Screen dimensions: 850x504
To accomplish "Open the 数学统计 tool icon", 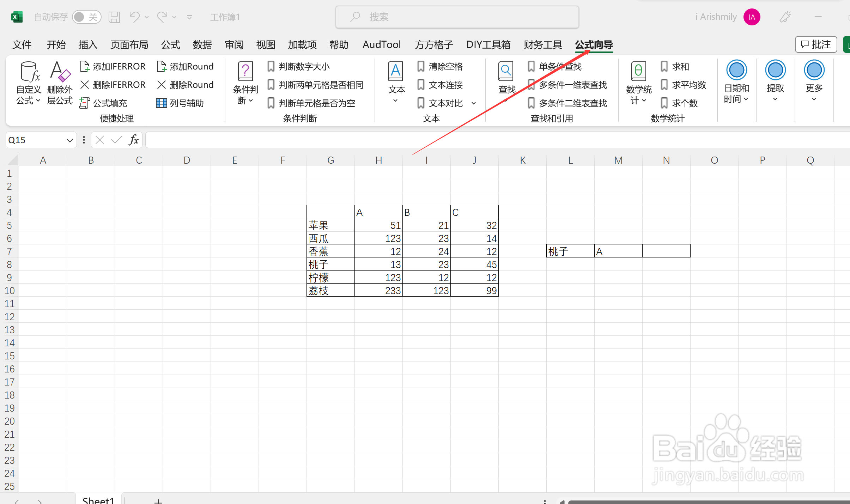I will click(x=638, y=83).
